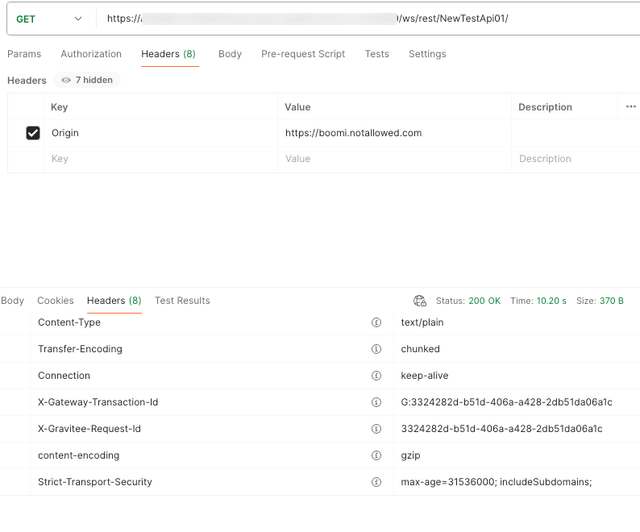Click info icon next to Content-Type header

pyautogui.click(x=377, y=323)
